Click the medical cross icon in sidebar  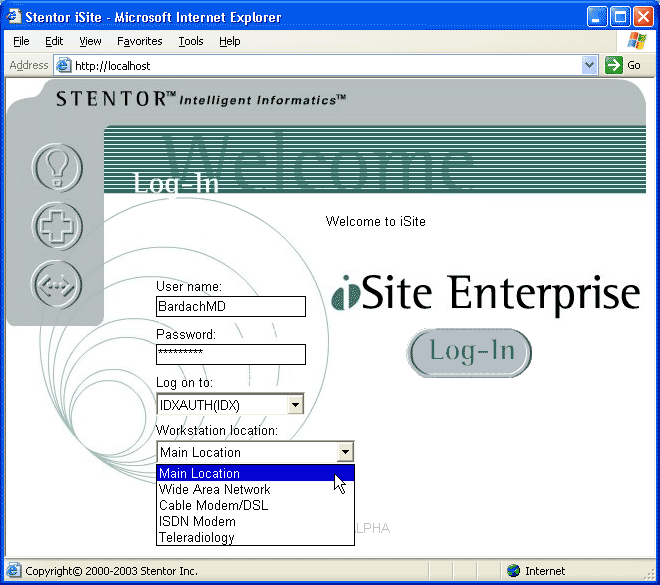[57, 226]
